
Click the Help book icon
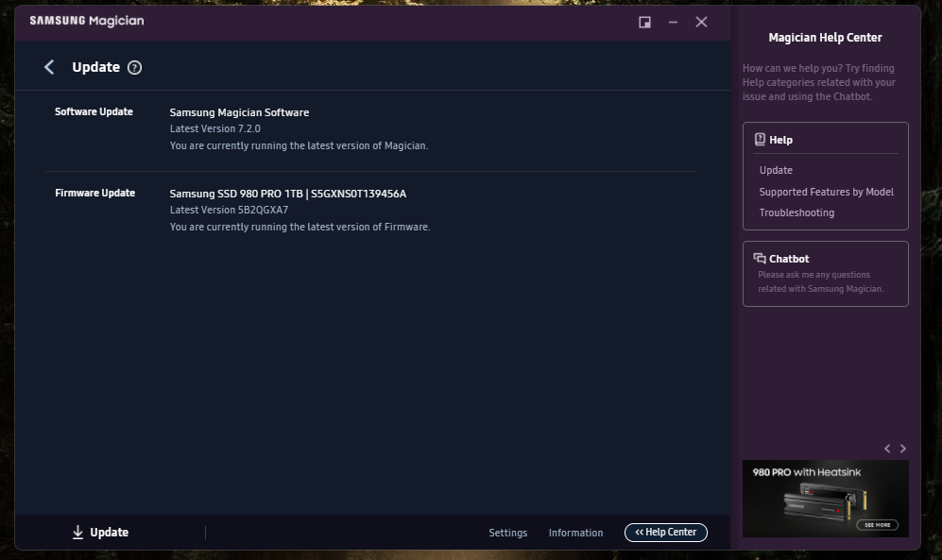coord(760,140)
